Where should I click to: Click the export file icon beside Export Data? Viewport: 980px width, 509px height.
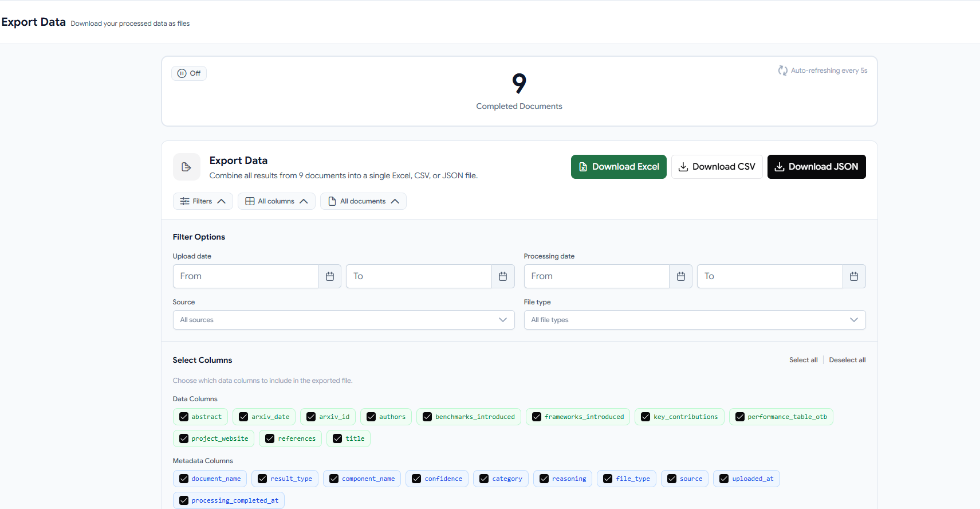186,167
